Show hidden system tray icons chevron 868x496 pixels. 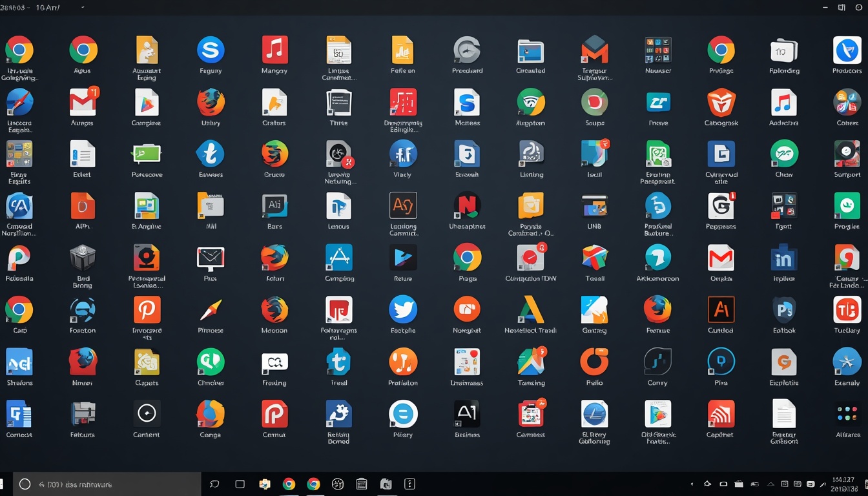[x=692, y=484]
